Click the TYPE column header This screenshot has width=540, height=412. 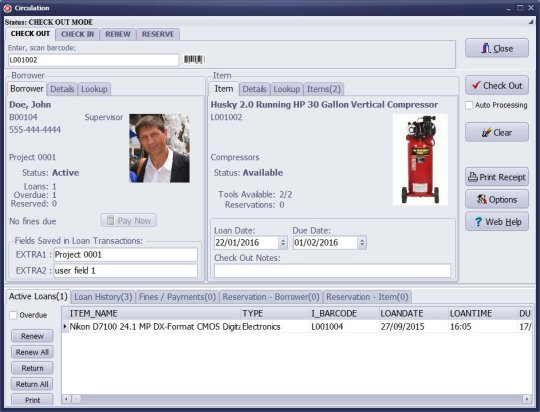click(x=275, y=313)
